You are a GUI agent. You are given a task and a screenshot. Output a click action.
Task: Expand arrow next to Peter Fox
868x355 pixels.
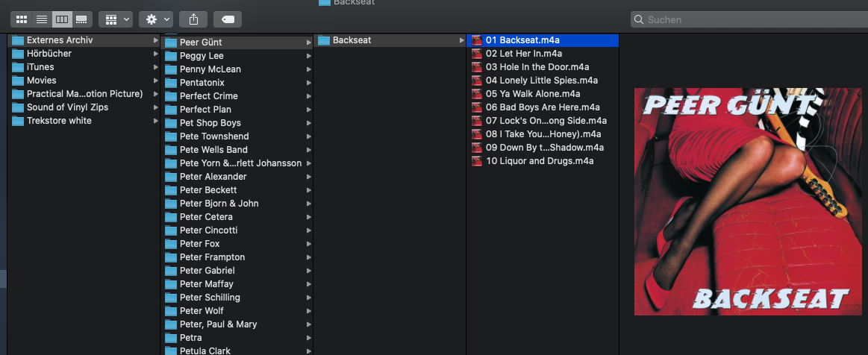tap(308, 243)
